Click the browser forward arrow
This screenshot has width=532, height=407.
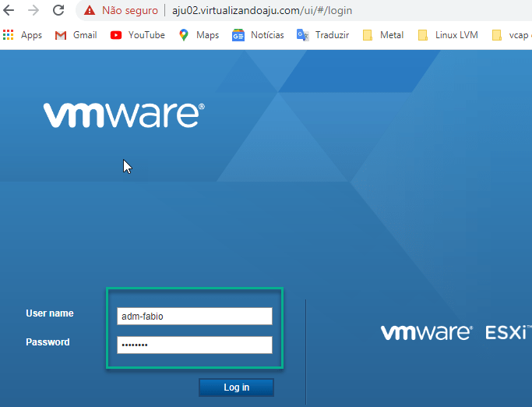(x=33, y=11)
